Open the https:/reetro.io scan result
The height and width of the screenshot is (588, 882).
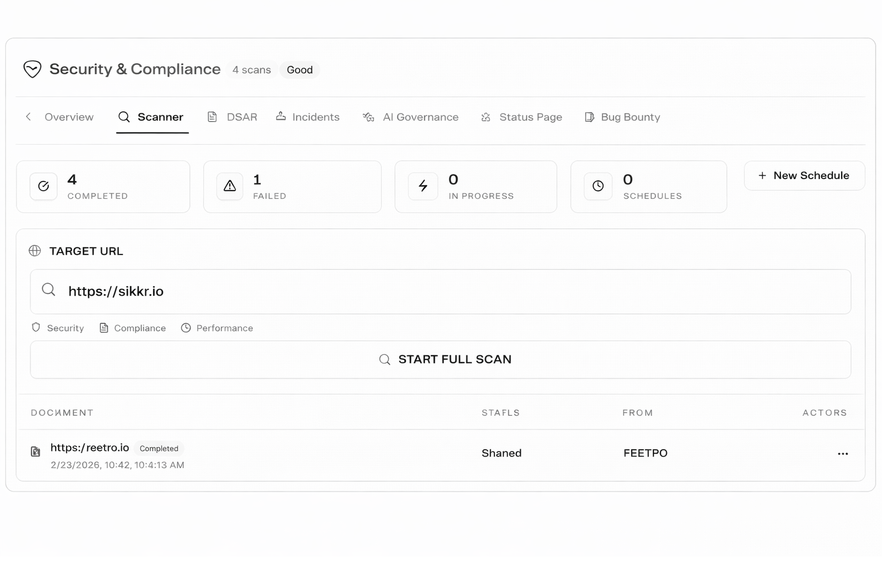click(90, 448)
